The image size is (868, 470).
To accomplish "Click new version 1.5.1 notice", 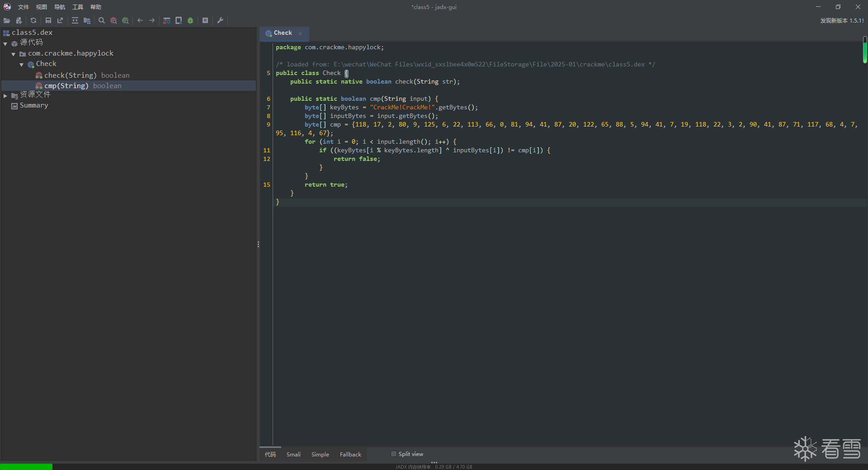I will coord(842,20).
